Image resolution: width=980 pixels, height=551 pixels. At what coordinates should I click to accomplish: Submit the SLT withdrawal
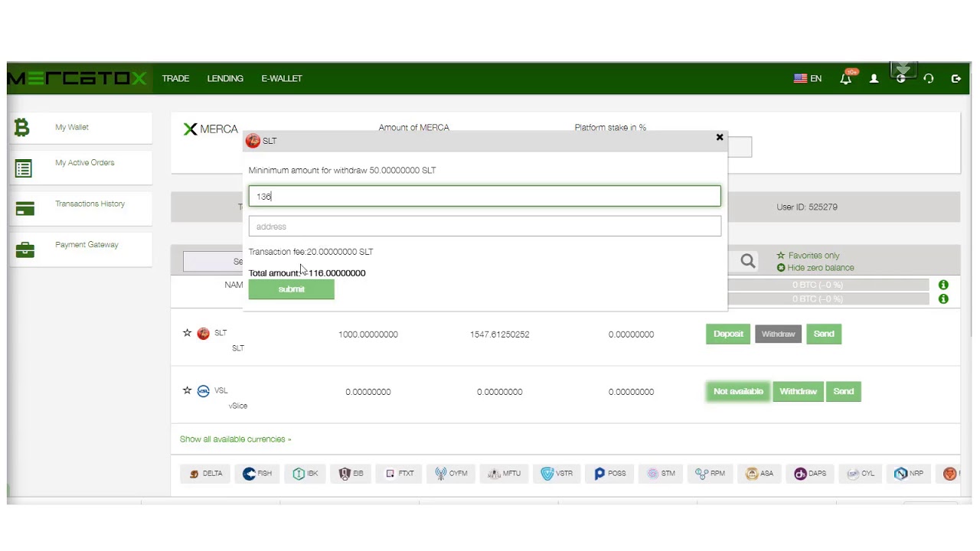(291, 289)
